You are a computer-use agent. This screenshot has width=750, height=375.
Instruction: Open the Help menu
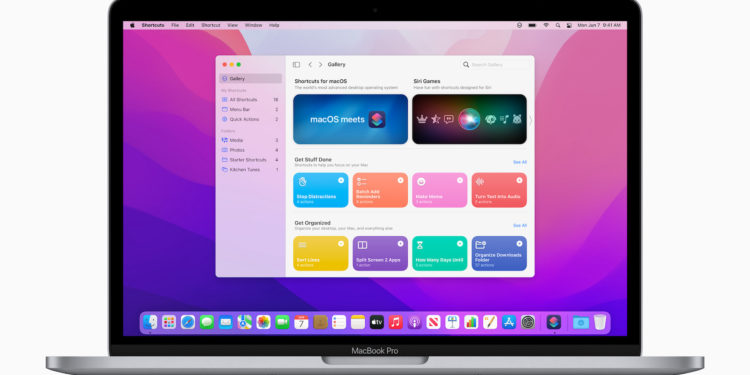274,25
